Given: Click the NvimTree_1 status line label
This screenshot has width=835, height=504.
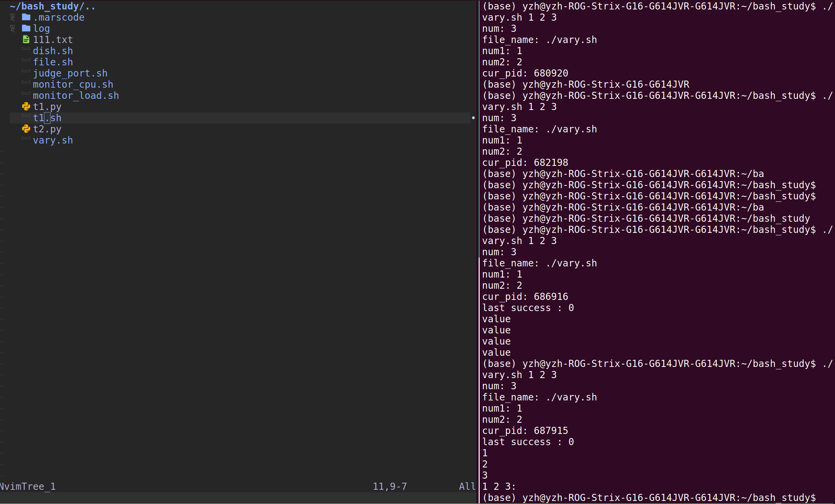Looking at the screenshot, I should coord(28,486).
